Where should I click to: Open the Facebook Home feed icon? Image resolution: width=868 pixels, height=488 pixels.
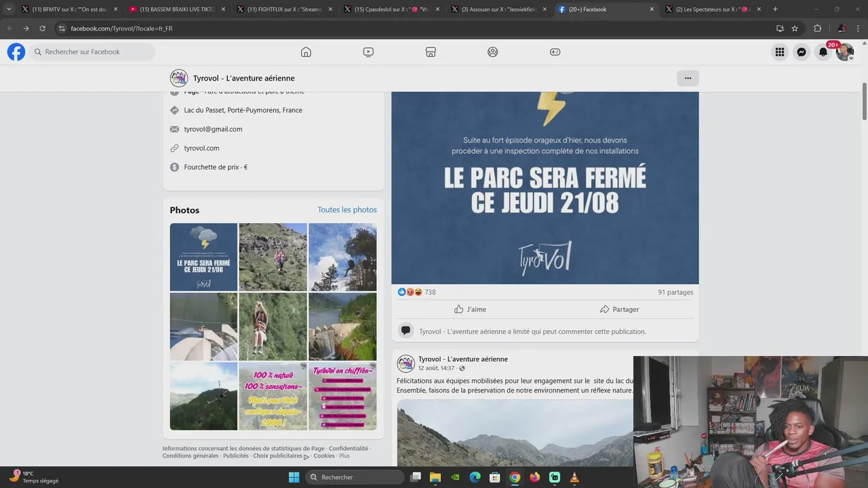pos(306,52)
